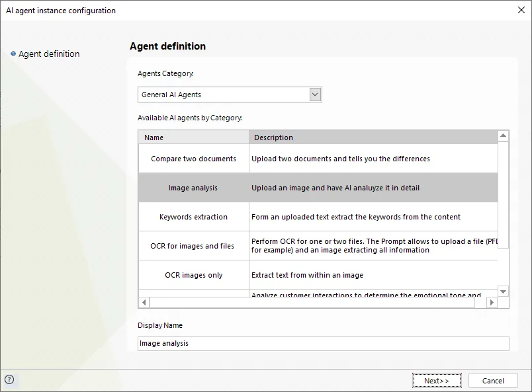Click the horizontal scrollbar track of agents table
The image size is (532, 392).
point(312,302)
